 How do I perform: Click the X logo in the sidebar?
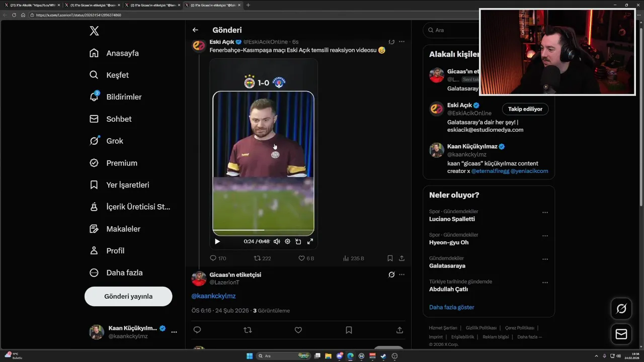[x=94, y=31]
